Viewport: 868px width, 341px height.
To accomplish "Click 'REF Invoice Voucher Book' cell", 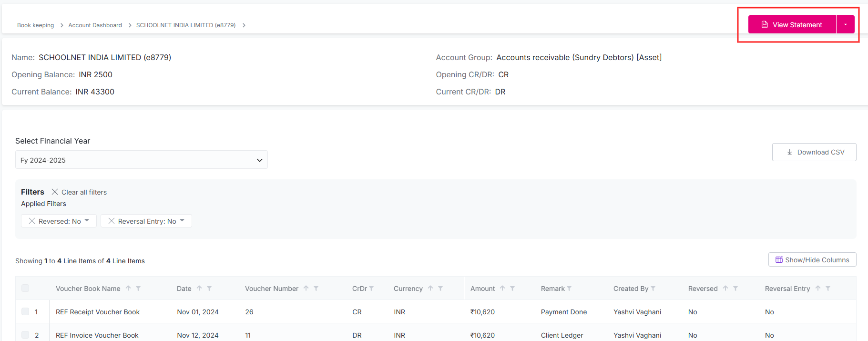I will [97, 335].
